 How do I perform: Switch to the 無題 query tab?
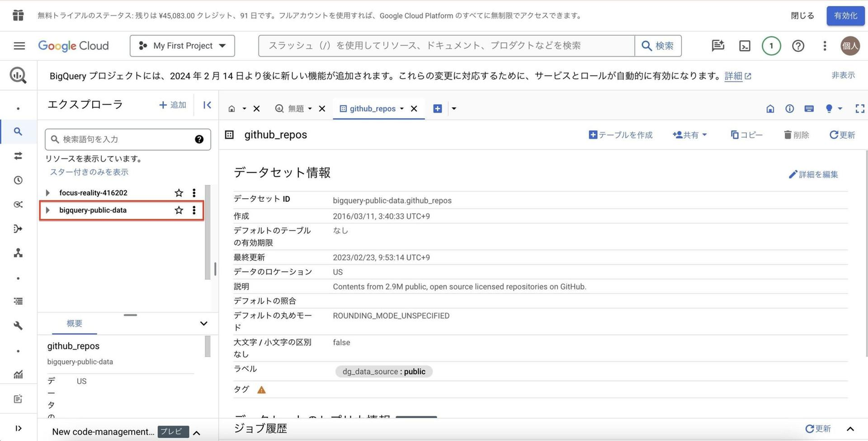(295, 108)
